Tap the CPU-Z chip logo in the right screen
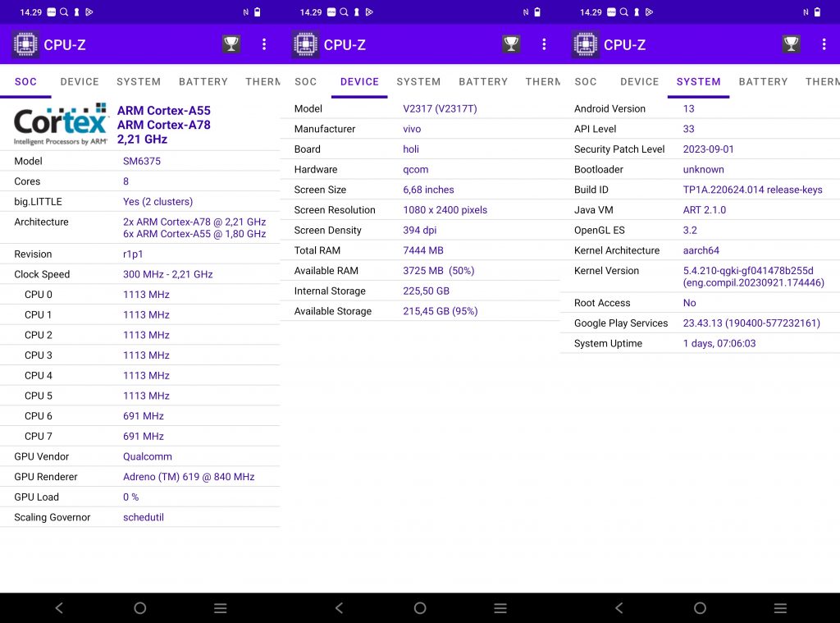Screen dimensions: 840x623 pos(585,44)
